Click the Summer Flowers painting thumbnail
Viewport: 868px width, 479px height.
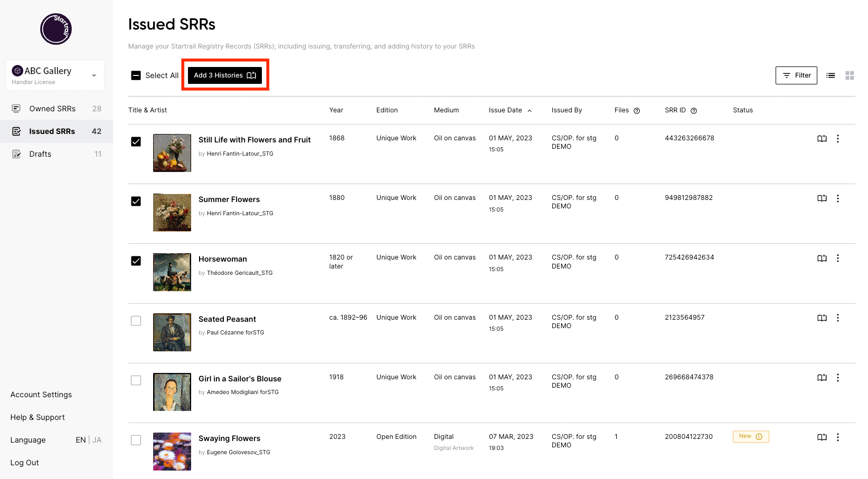tap(172, 213)
